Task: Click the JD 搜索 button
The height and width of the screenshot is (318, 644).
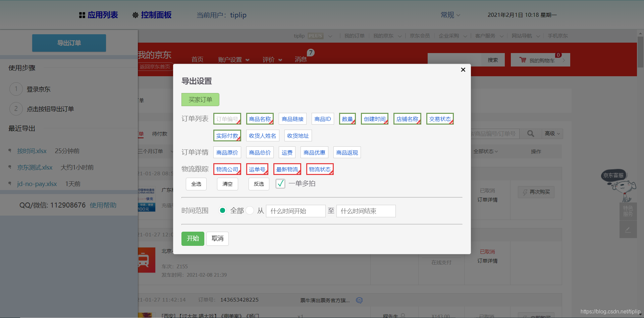Action: 493,60
